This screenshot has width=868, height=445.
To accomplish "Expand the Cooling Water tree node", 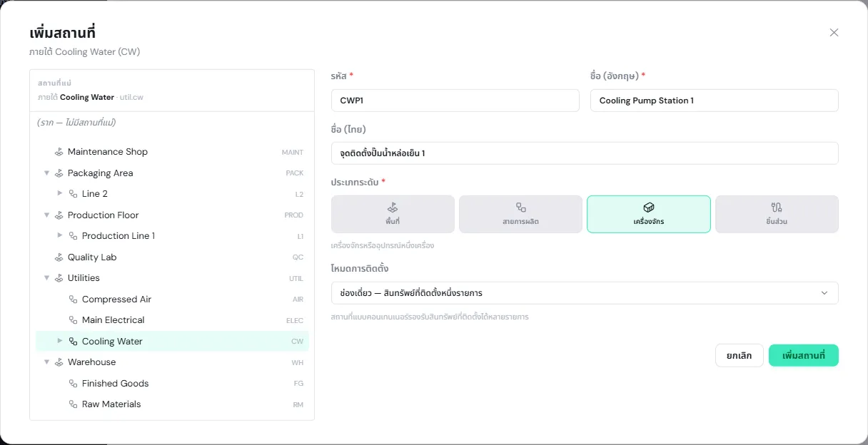I will (x=60, y=342).
